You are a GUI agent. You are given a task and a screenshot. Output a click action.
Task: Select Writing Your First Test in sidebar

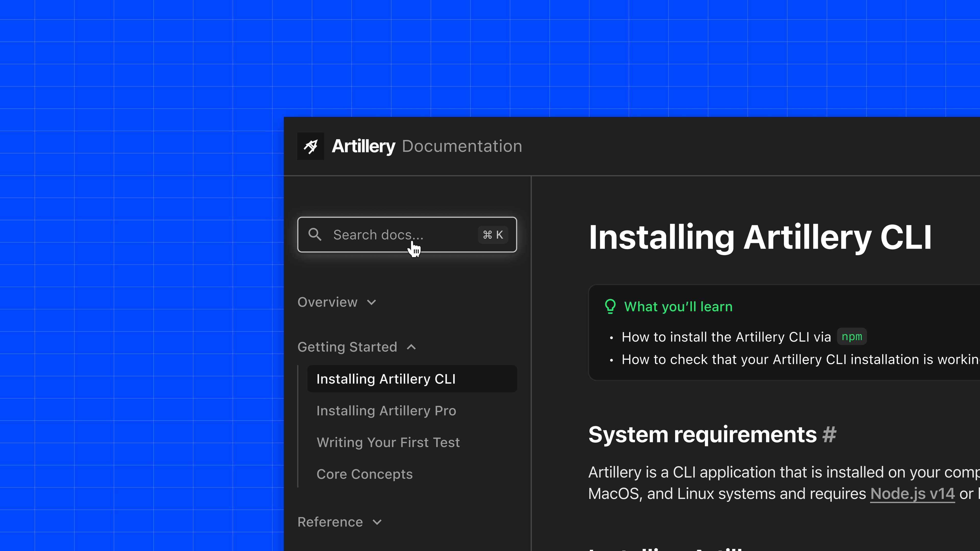388,442
